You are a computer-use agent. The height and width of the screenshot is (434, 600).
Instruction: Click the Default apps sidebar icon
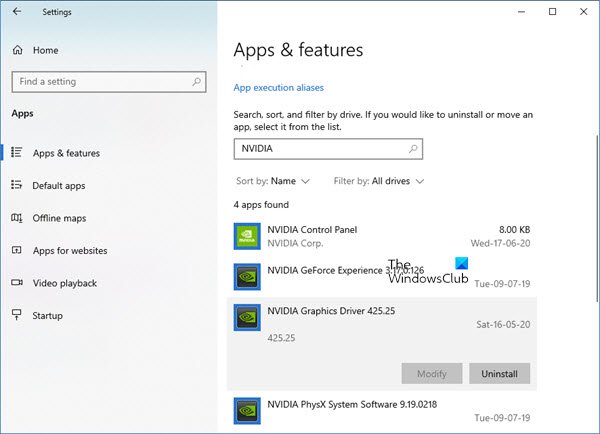(17, 185)
